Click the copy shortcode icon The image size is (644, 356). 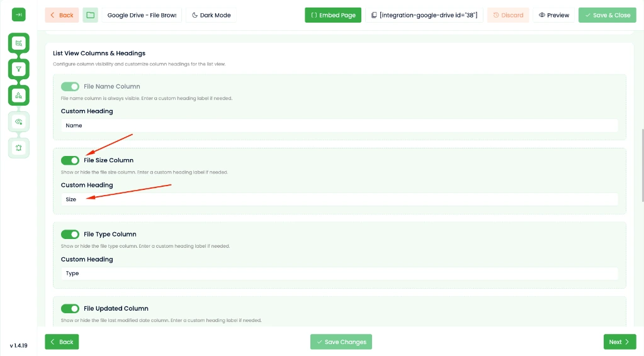[374, 15]
